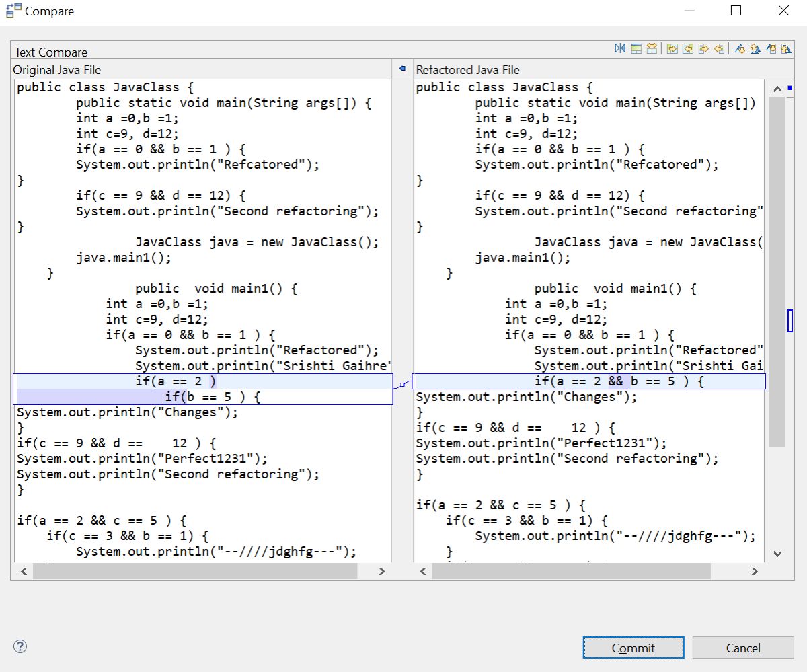Click println "--////jdghfg---" line in refactored file
The height and width of the screenshot is (672, 807).
616,536
